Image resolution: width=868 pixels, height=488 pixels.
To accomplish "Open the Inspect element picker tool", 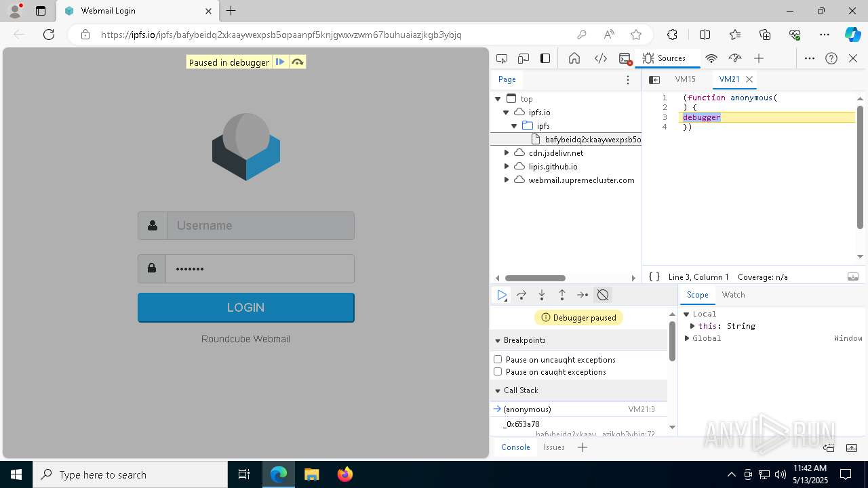I will point(502,58).
